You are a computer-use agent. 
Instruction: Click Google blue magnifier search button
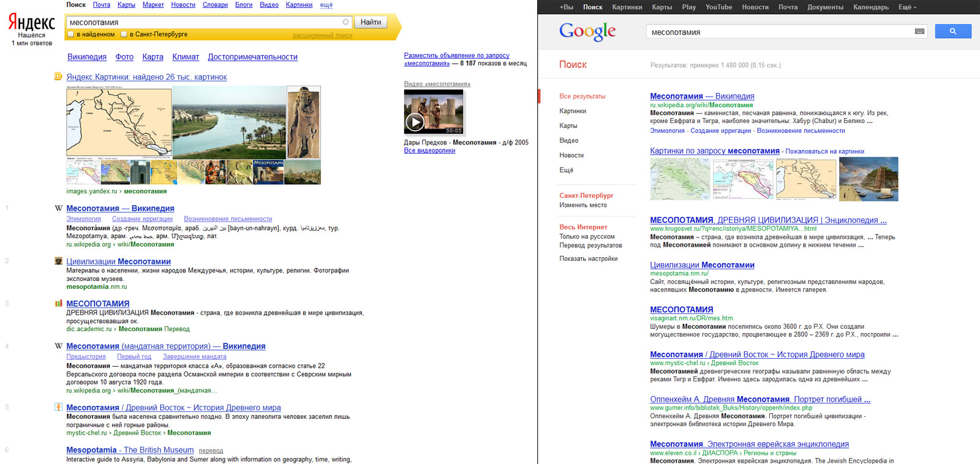click(953, 31)
